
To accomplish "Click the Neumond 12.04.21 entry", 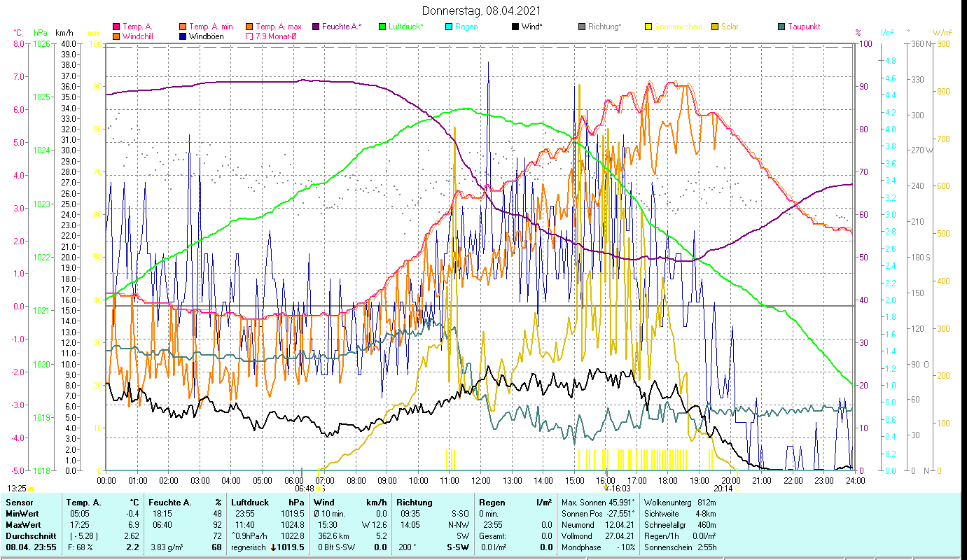I will (x=598, y=525).
